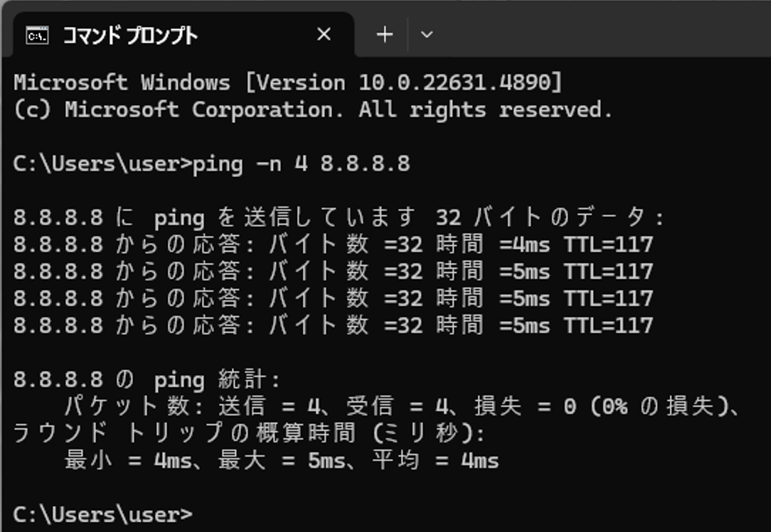
Task: Open a new terminal tab with the + button
Action: [383, 33]
